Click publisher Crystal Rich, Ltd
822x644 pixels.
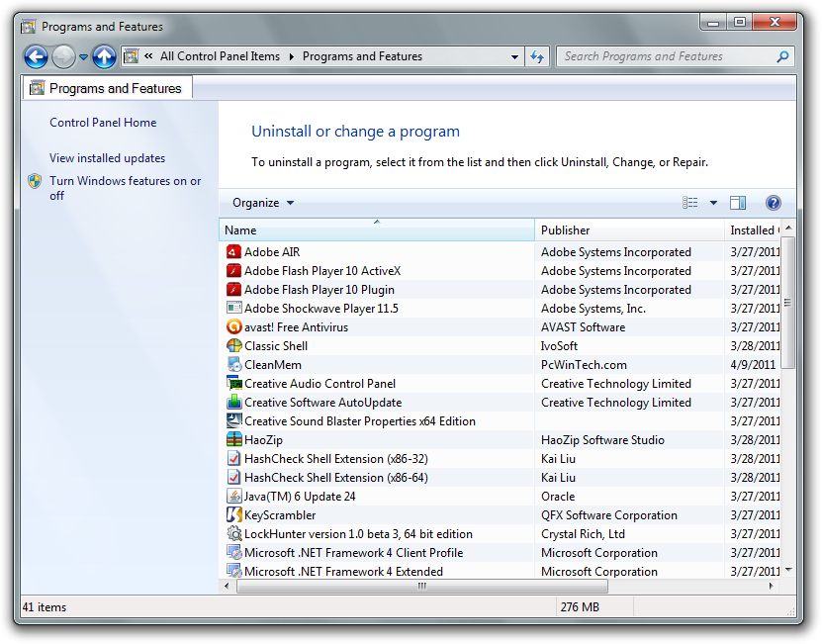coord(583,534)
